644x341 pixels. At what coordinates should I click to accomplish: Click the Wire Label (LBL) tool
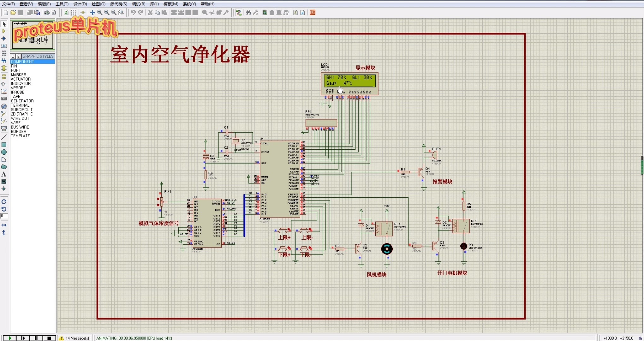(4, 46)
